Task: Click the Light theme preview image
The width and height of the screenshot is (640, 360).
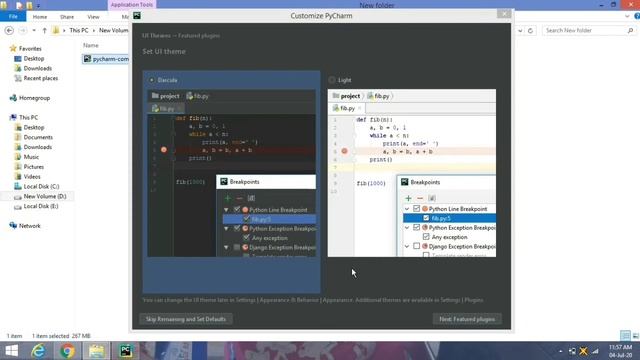Action: (x=412, y=173)
